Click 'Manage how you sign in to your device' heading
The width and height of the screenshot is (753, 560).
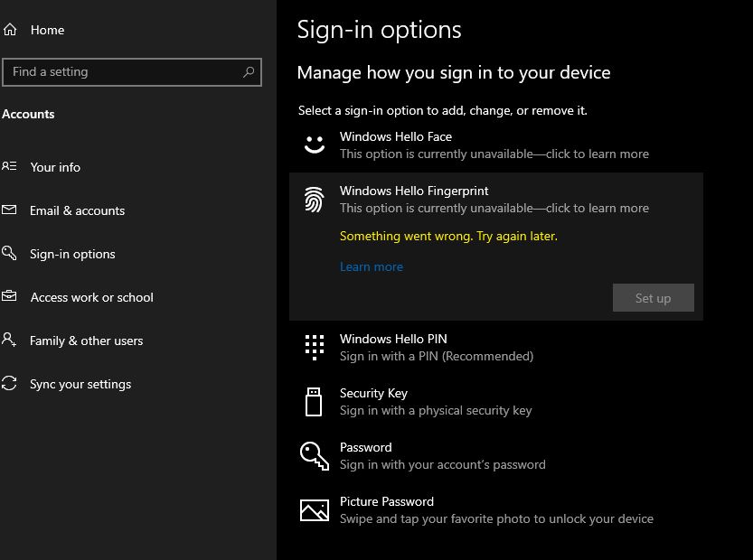454,73
